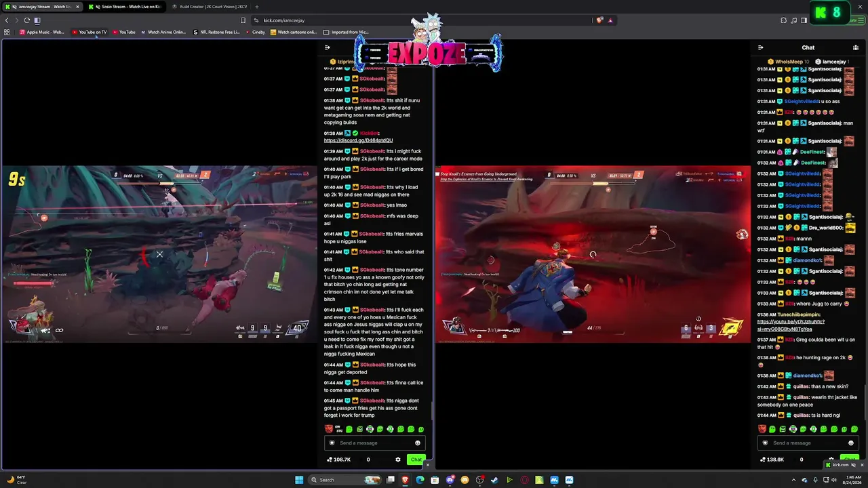Open Steam from the taskbar
The width and height of the screenshot is (868, 488).
pyautogui.click(x=494, y=480)
